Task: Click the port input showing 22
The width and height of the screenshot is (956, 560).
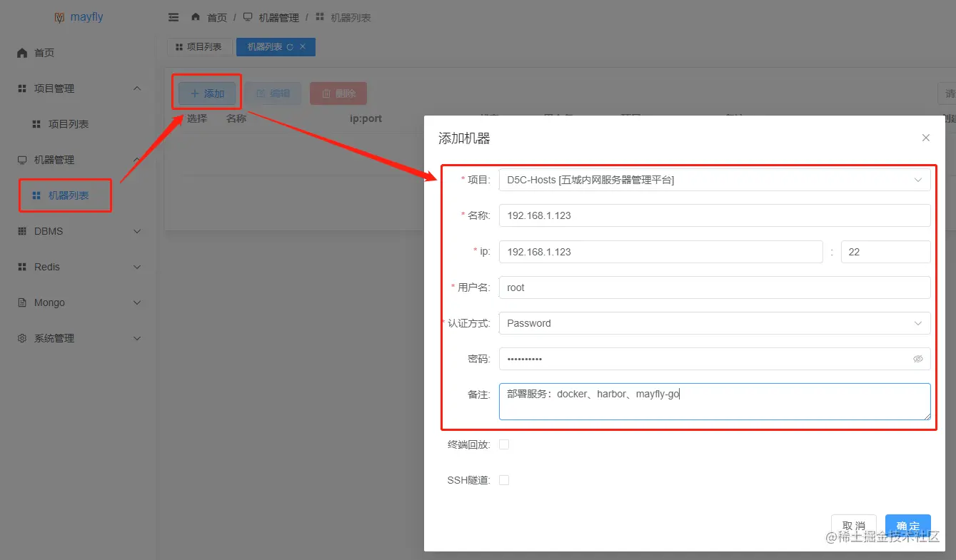Action: 886,252
